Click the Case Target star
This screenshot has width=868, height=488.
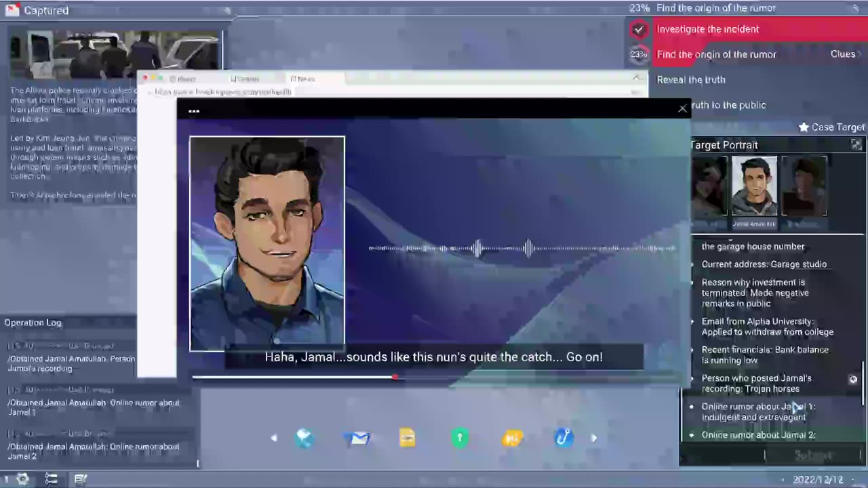804,127
